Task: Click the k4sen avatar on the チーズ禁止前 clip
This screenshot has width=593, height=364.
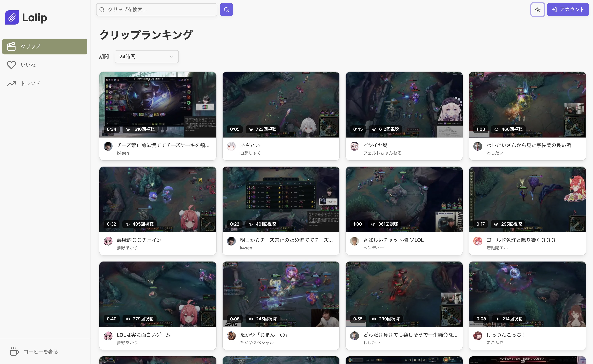Action: 108,146
